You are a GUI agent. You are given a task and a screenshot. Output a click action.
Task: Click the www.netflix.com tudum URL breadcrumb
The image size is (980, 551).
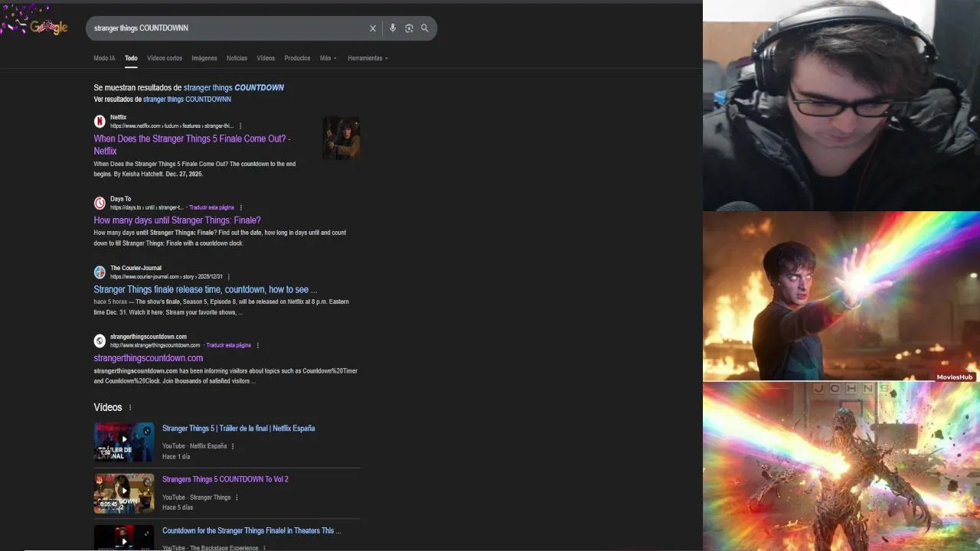(x=171, y=126)
